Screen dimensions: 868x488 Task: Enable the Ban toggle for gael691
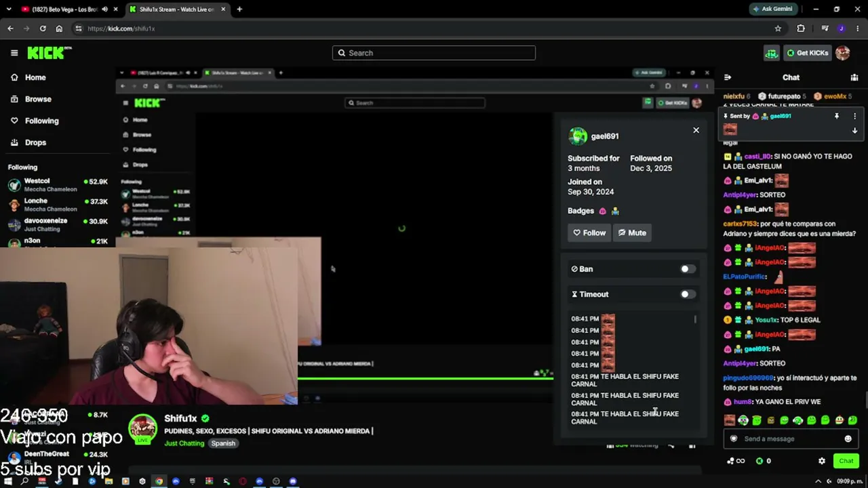pos(688,269)
